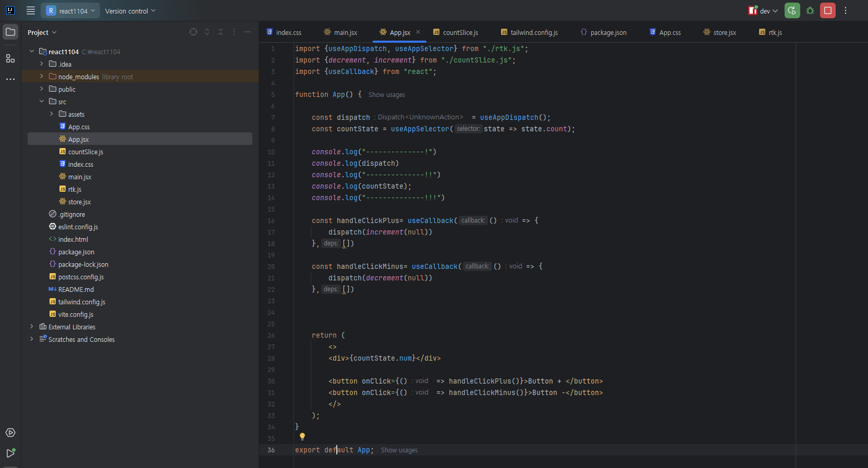Open the main hamburger menu

31,10
